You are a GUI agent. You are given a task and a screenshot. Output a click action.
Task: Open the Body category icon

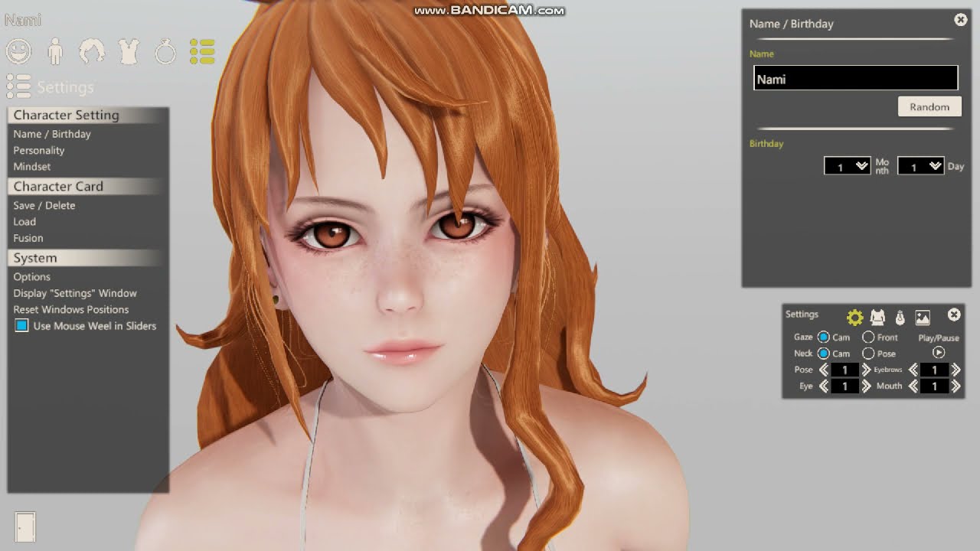tap(55, 51)
